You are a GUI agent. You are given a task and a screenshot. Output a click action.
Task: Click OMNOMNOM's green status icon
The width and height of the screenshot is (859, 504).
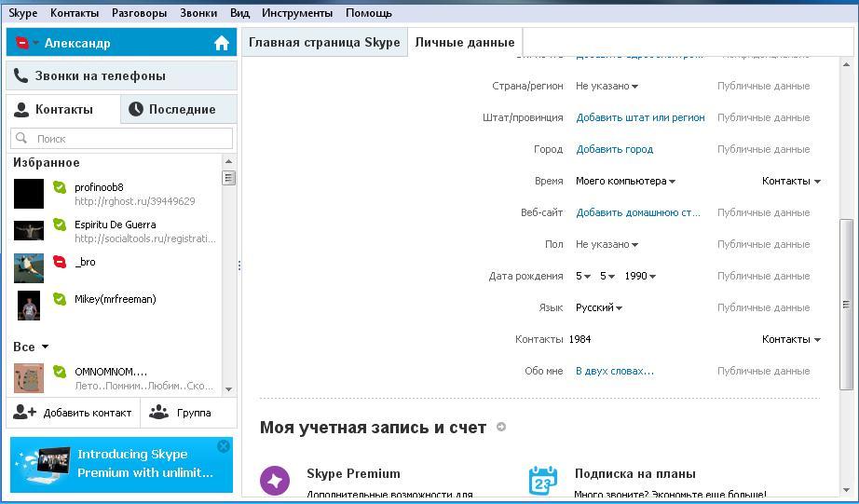pos(60,372)
